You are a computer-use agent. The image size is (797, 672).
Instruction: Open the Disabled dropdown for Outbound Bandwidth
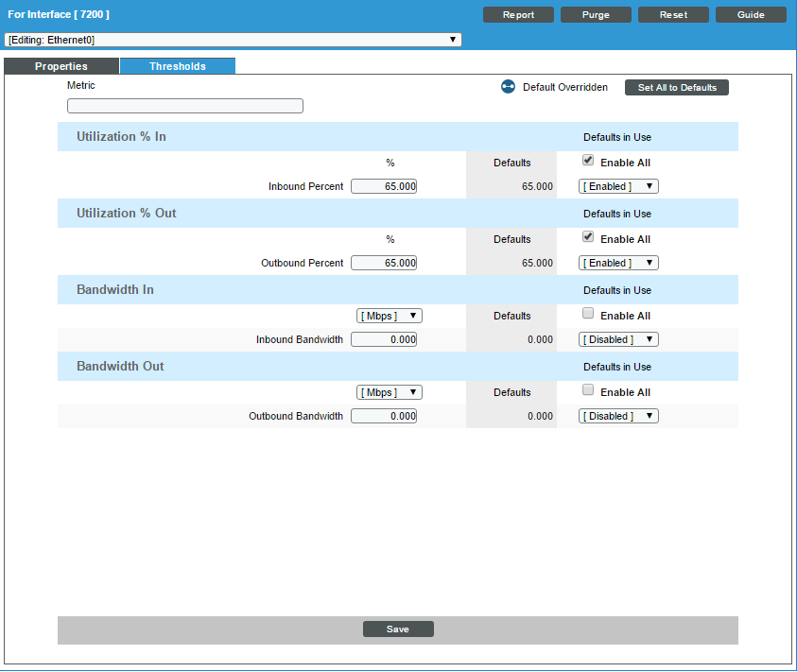[x=617, y=416]
